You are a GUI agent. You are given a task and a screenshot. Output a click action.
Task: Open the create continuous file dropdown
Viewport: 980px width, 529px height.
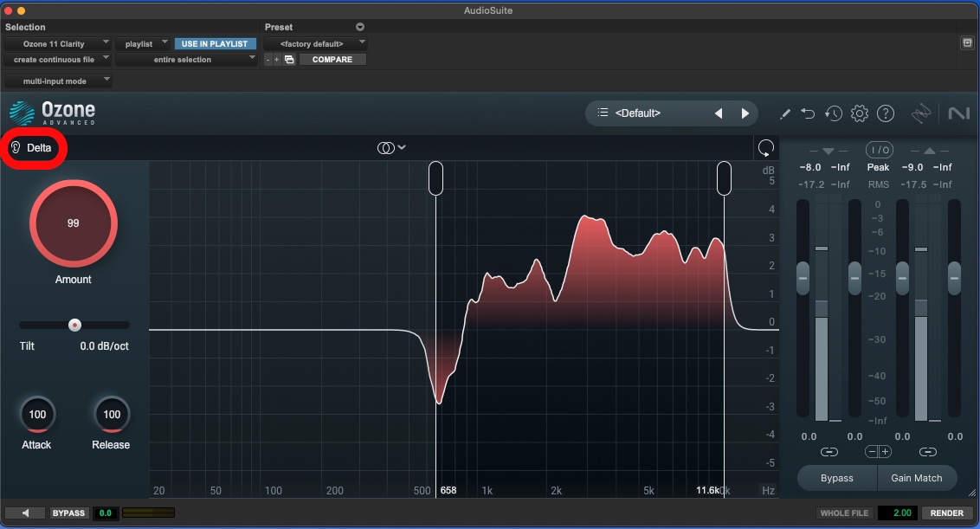pos(57,60)
